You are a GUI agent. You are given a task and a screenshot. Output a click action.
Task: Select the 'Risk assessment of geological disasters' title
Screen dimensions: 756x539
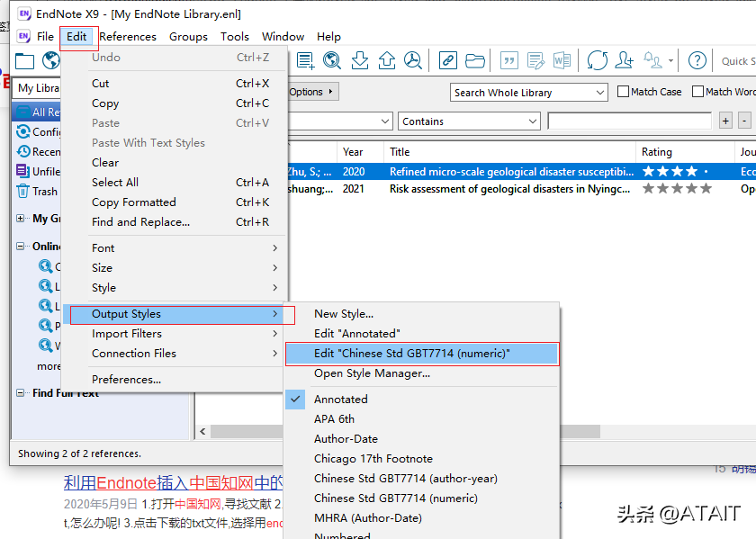pyautogui.click(x=509, y=189)
